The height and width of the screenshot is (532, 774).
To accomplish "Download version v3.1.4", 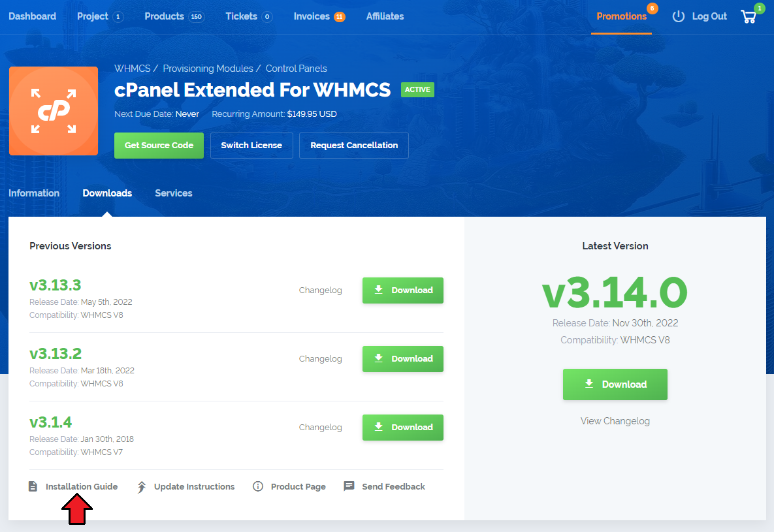I will (x=403, y=428).
